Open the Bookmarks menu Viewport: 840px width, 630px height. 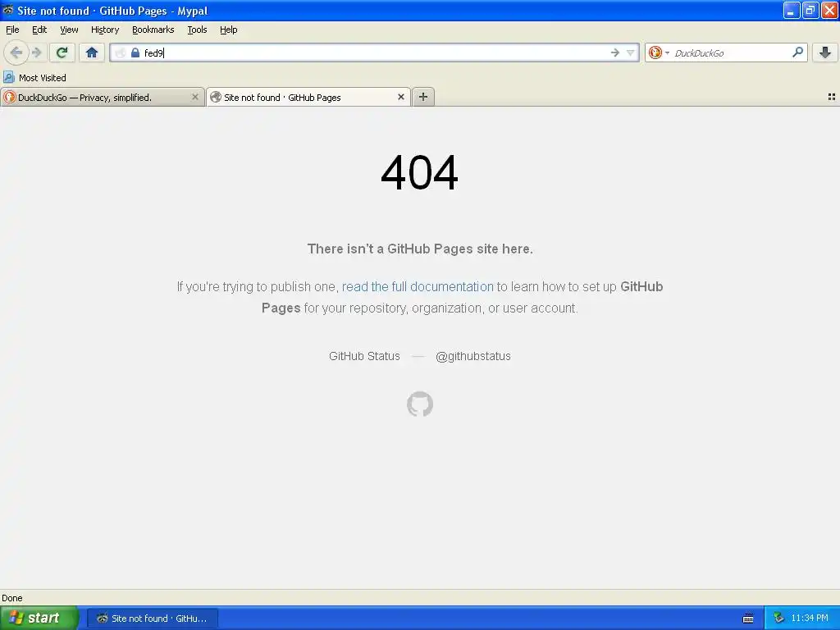(x=153, y=30)
